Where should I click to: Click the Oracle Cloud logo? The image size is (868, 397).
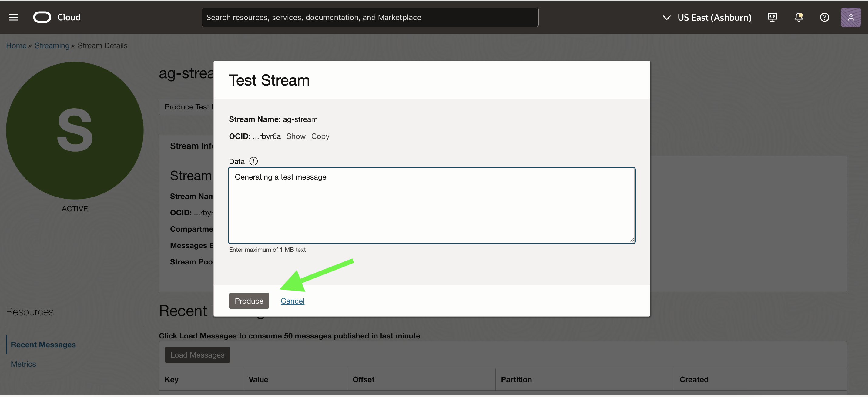tap(42, 17)
